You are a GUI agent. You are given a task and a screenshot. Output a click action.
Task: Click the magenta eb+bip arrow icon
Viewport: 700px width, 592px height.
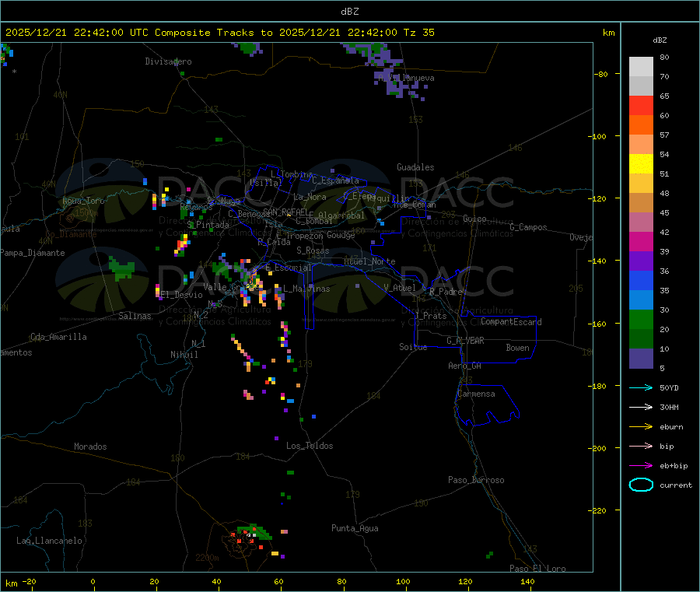pos(640,465)
